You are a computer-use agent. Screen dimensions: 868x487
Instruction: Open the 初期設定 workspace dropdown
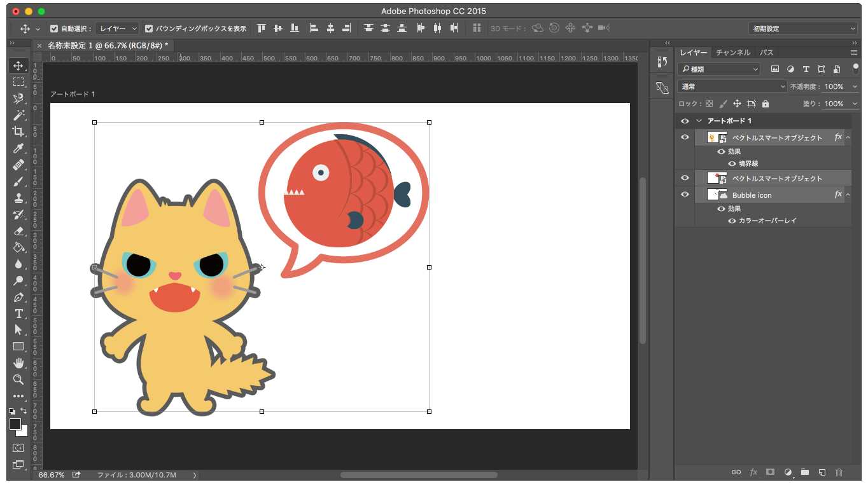[803, 29]
